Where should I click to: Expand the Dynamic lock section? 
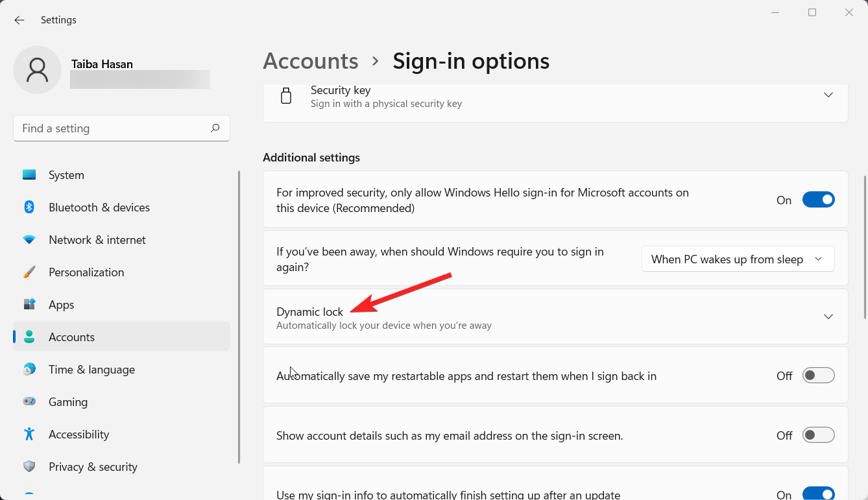point(828,316)
